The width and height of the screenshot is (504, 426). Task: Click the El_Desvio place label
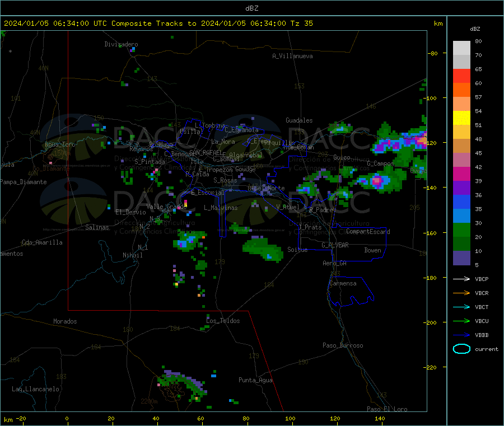(131, 212)
